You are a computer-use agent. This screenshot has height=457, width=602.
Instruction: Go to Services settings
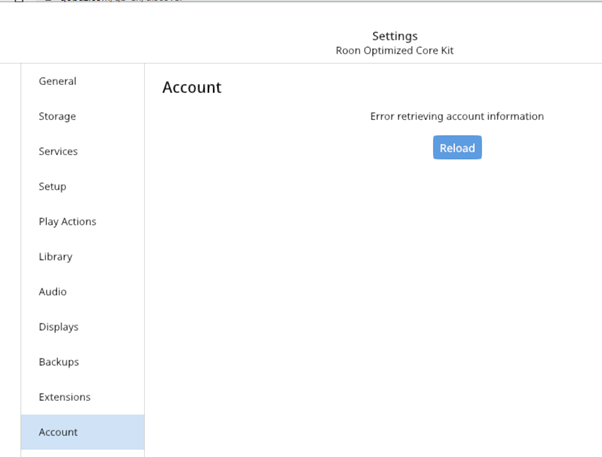click(83, 151)
